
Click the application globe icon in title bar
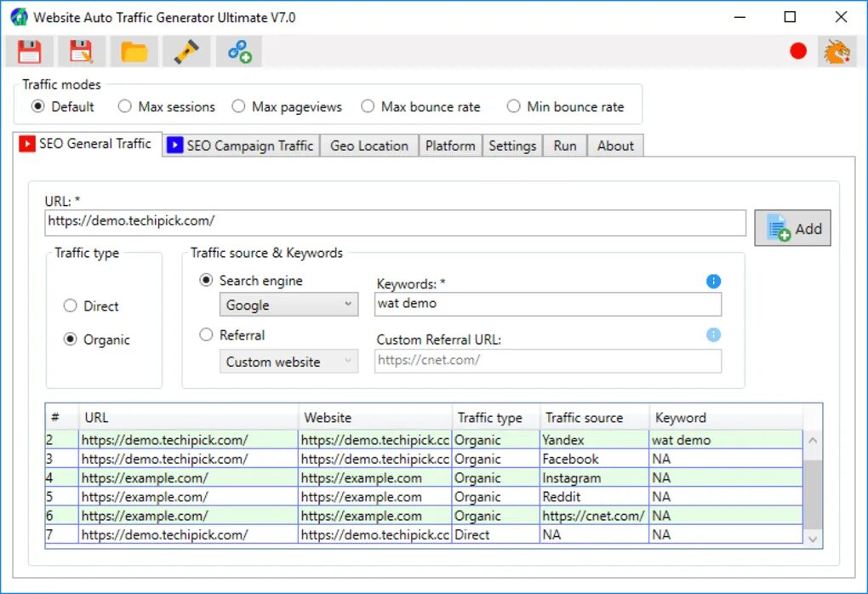(x=19, y=17)
